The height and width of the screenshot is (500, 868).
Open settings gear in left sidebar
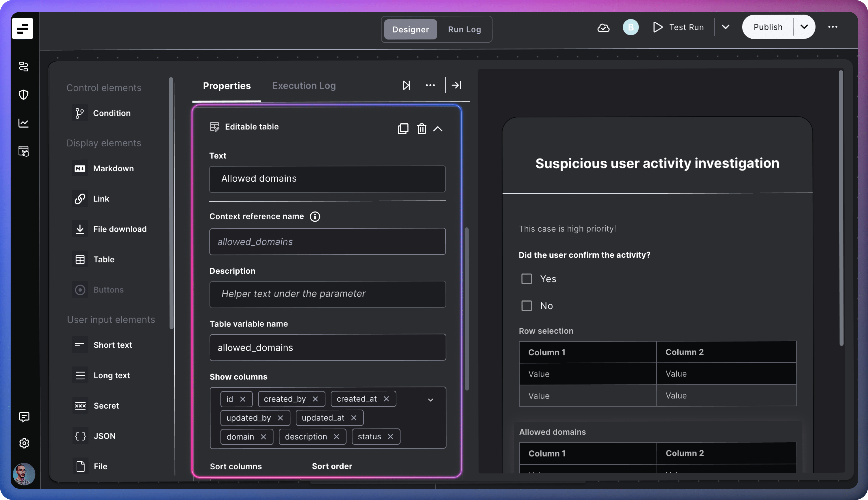click(x=24, y=443)
